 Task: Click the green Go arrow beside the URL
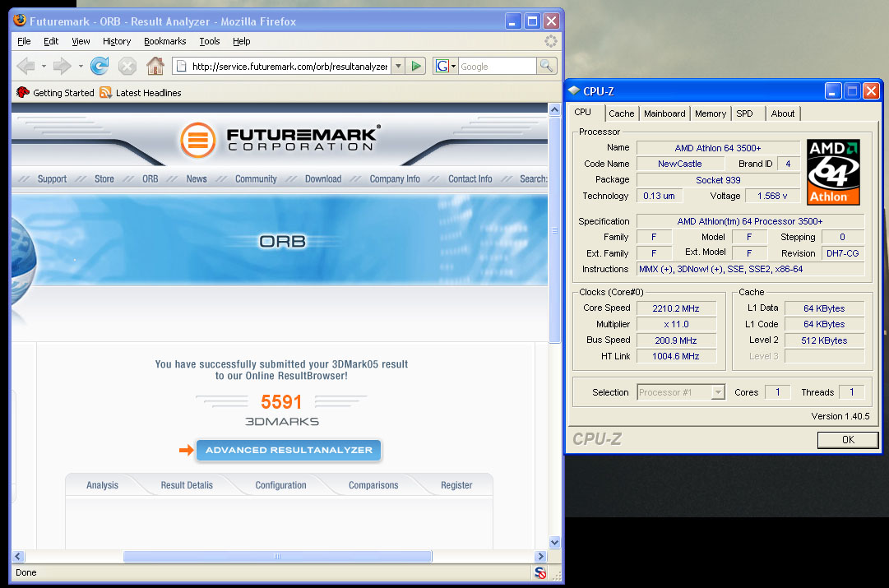[416, 67]
